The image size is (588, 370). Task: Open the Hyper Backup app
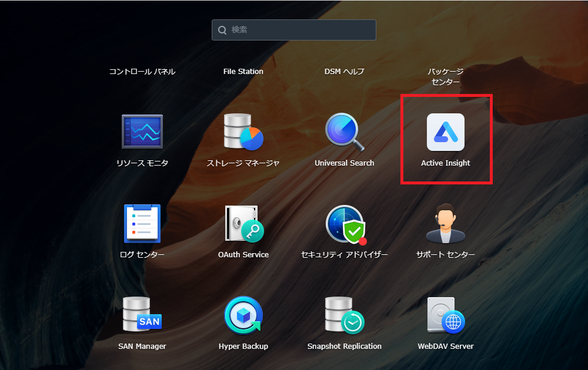click(243, 315)
